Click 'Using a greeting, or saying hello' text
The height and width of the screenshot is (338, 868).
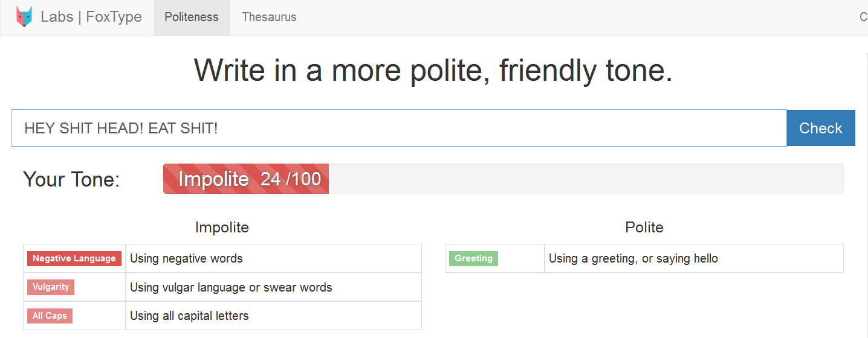click(633, 258)
